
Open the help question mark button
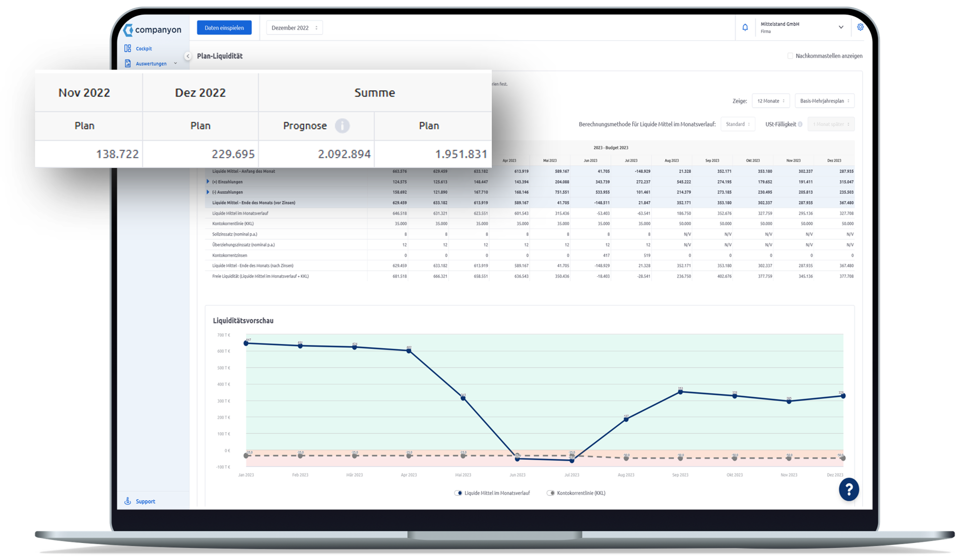coord(849,489)
